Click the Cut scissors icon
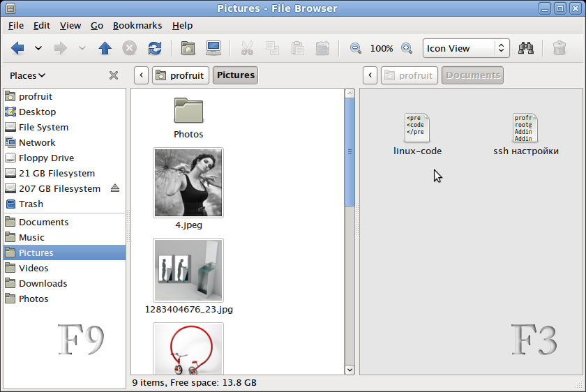Viewport: 586px width, 392px height. (247, 48)
